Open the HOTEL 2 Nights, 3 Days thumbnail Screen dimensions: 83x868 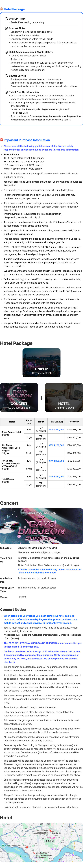(x=64, y=398)
